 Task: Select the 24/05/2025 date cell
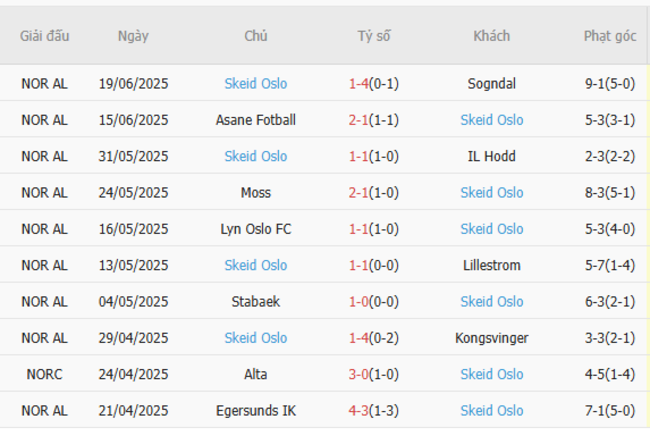133,193
